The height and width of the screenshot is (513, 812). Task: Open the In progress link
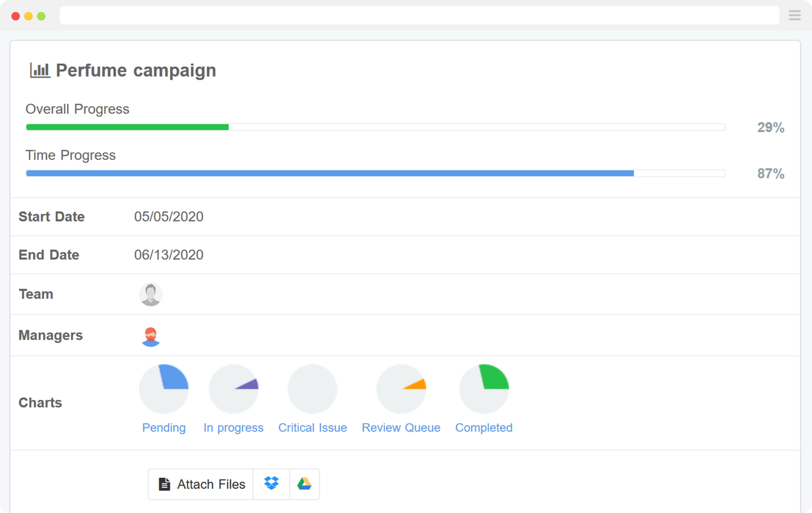tap(233, 427)
